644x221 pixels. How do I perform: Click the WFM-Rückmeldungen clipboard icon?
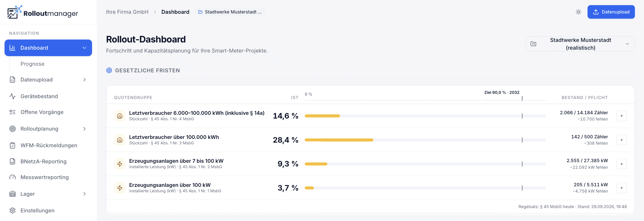pos(12,146)
